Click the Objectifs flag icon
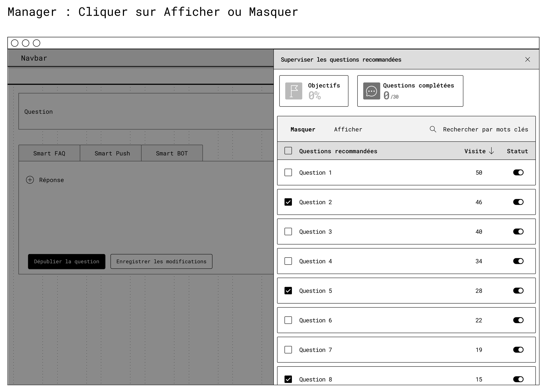Screen dimensions: 545x392 click(x=293, y=91)
